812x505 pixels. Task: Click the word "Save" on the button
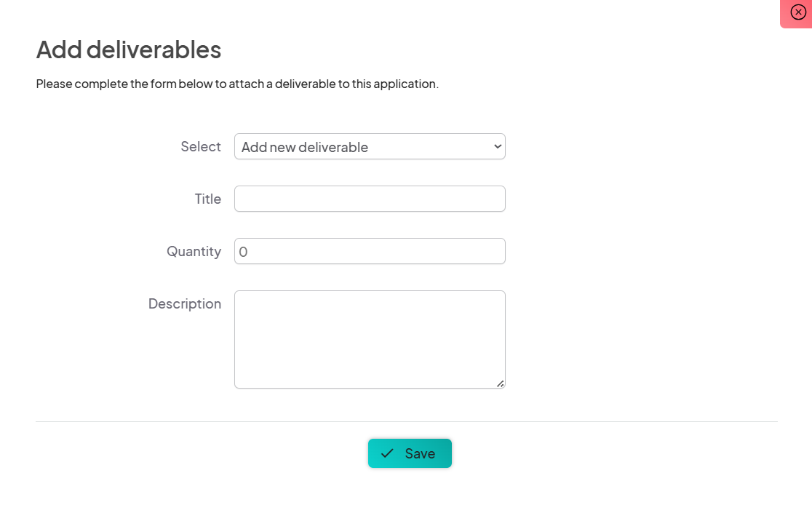pyautogui.click(x=420, y=453)
